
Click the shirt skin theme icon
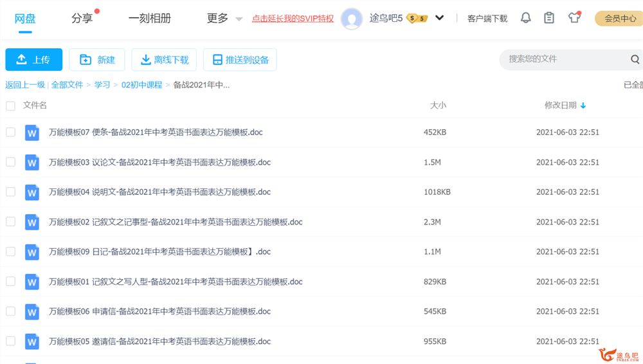[574, 17]
